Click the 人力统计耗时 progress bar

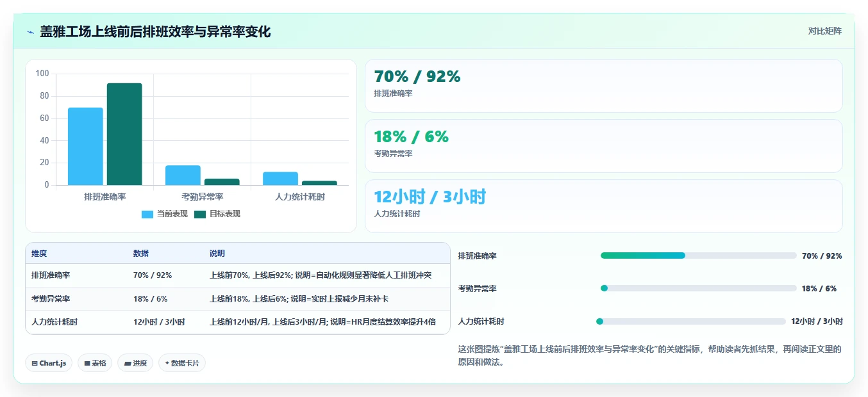691,321
